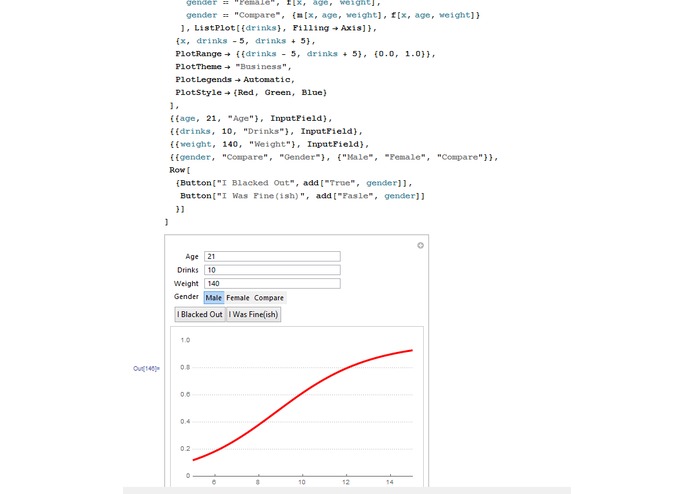The width and height of the screenshot is (695, 494).
Task: Click the 0.4 y-axis tick label
Action: (185, 421)
